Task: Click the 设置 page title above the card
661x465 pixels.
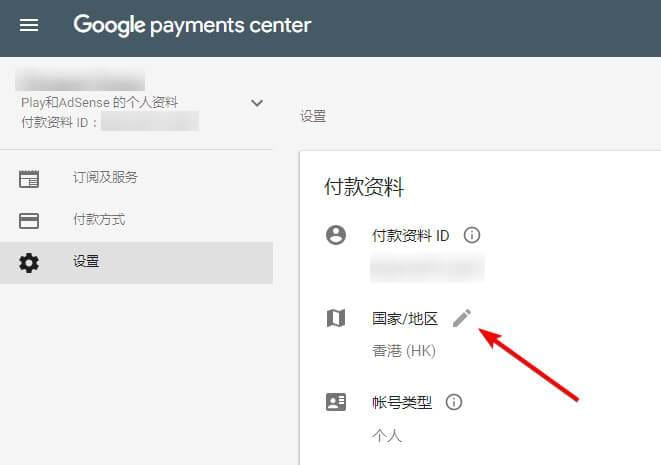Action: 313,117
